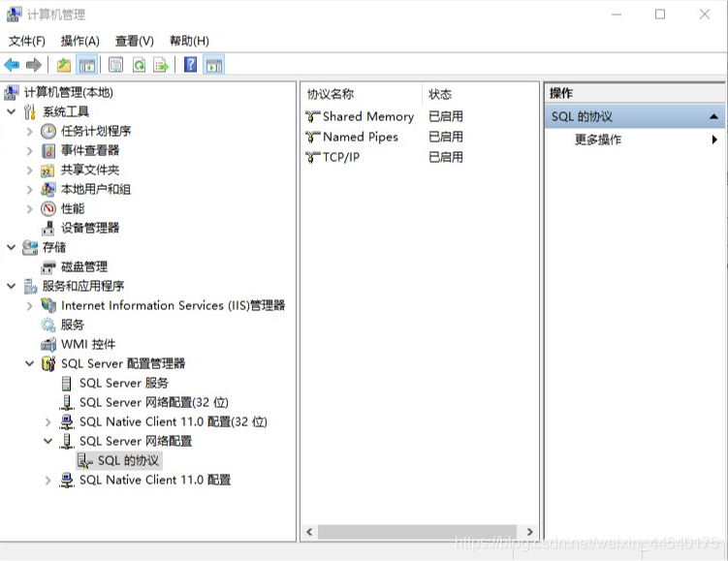Image resolution: width=728 pixels, height=561 pixels.
Task: Click the green Refresh toolbar icon
Action: [139, 65]
